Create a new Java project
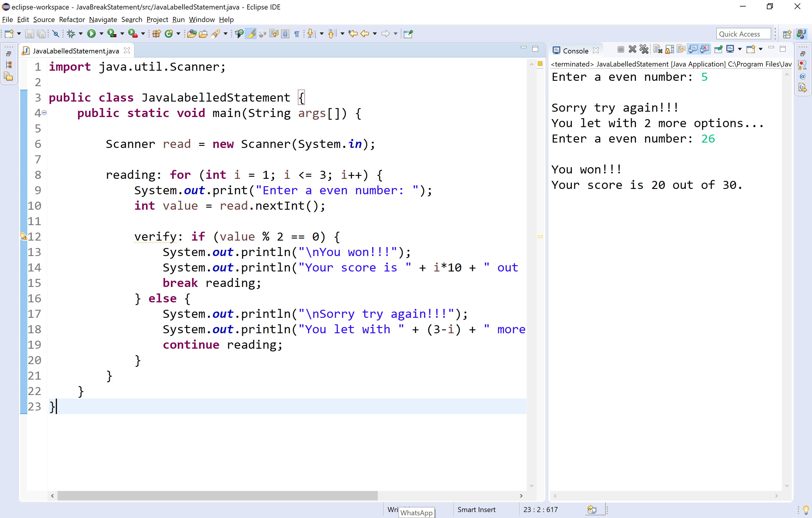Viewport: 812px width, 518px height. coord(156,33)
